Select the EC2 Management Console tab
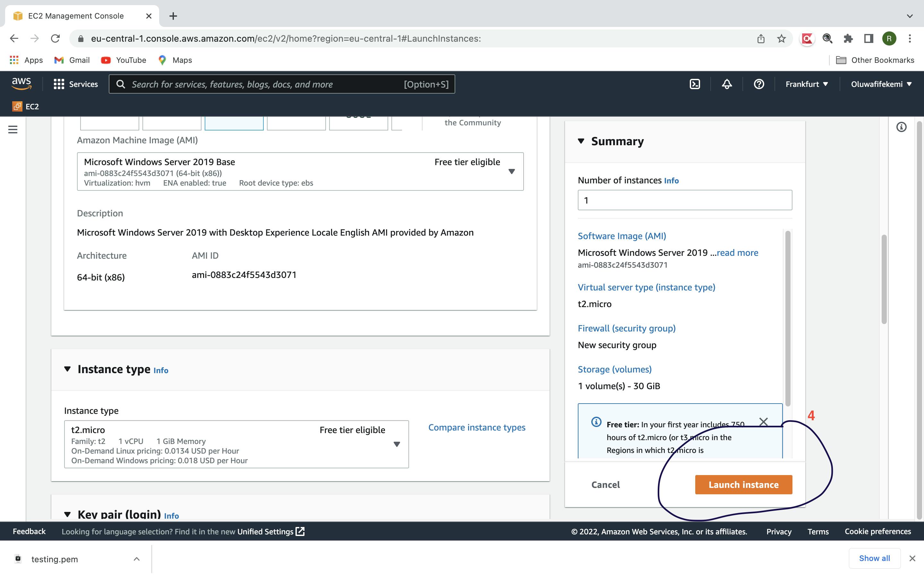 pyautogui.click(x=81, y=15)
